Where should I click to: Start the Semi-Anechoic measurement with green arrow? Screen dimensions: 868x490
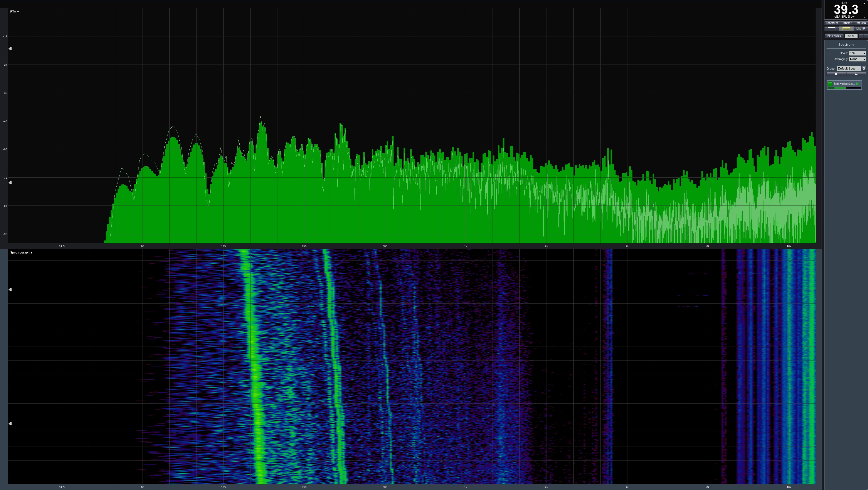tap(858, 84)
